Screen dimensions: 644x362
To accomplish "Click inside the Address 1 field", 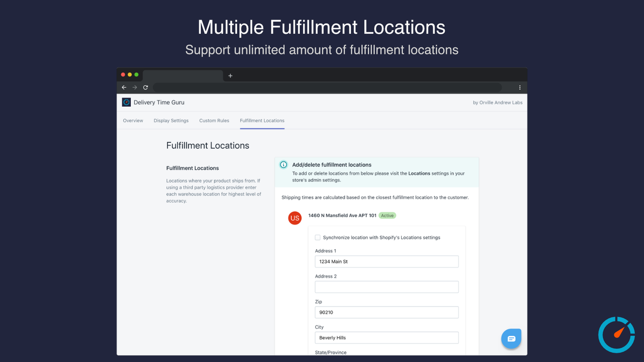I will (x=386, y=261).
